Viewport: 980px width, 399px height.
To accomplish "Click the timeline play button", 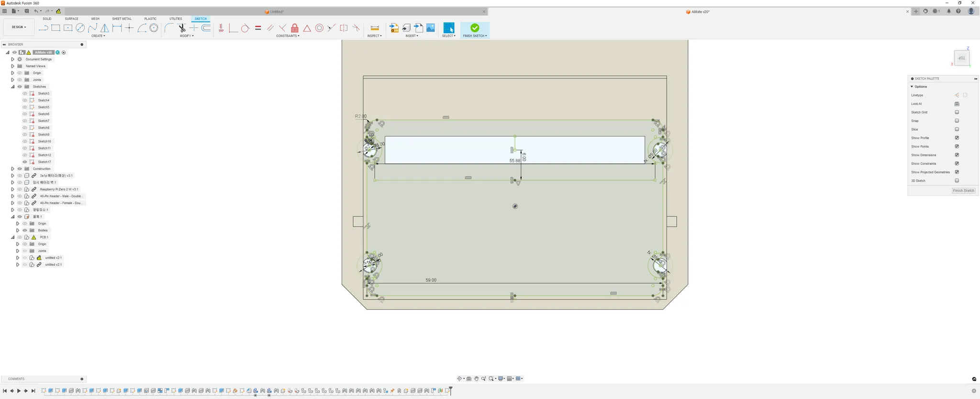I will click(x=19, y=391).
